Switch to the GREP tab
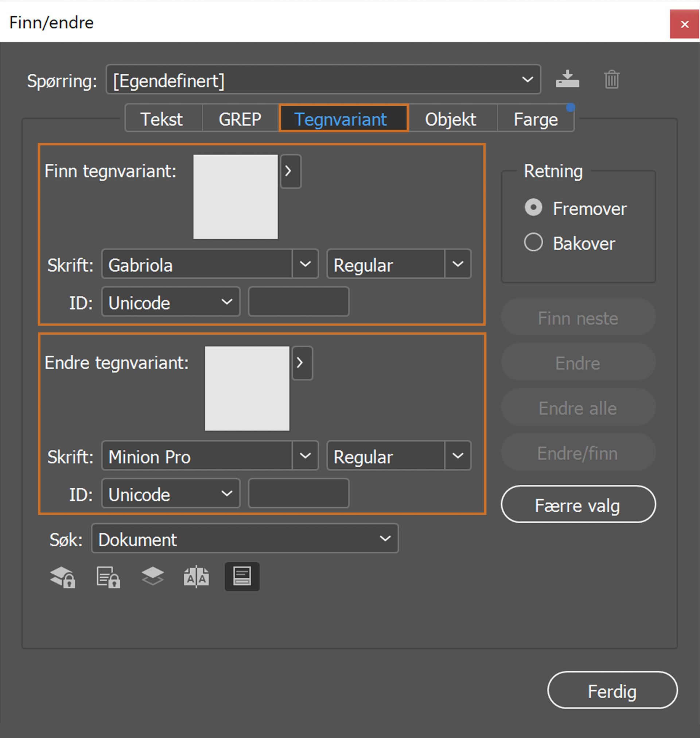 [240, 119]
